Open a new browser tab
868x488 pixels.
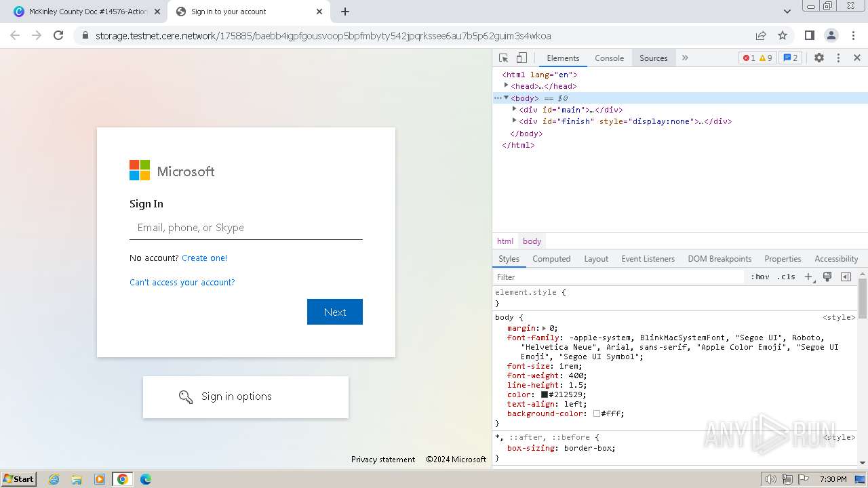coord(345,12)
